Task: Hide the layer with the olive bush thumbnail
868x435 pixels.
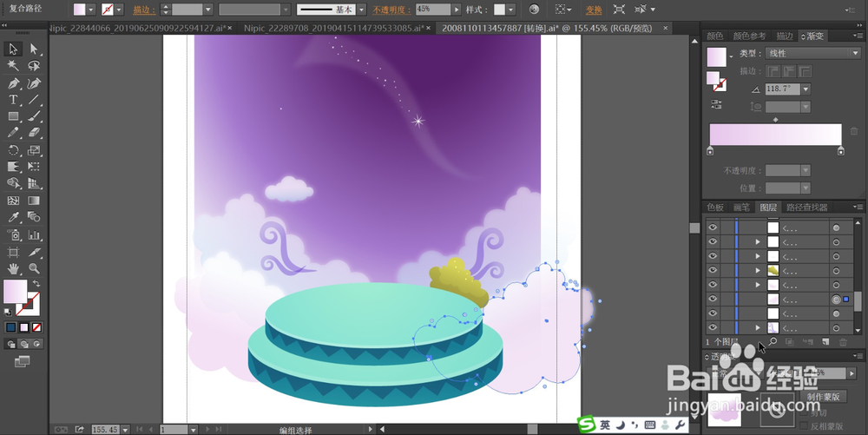Action: pos(713,270)
